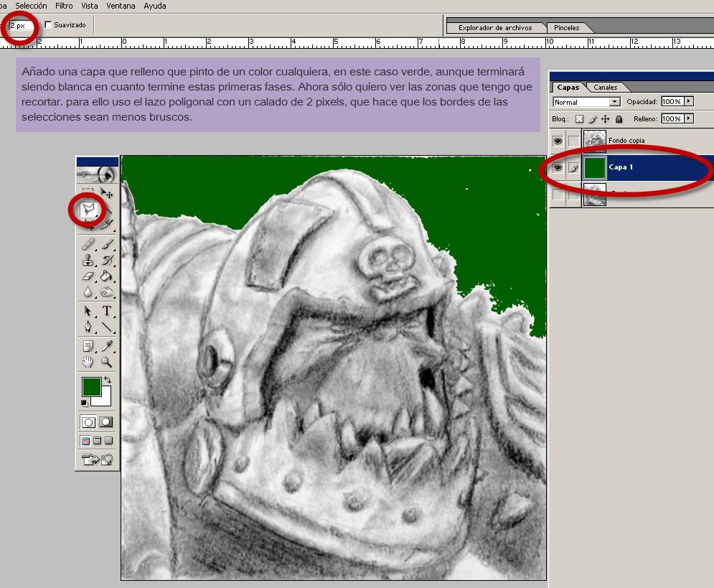The width and height of the screenshot is (714, 588).
Task: Switch to Quick Mask Mode
Action: tap(105, 422)
